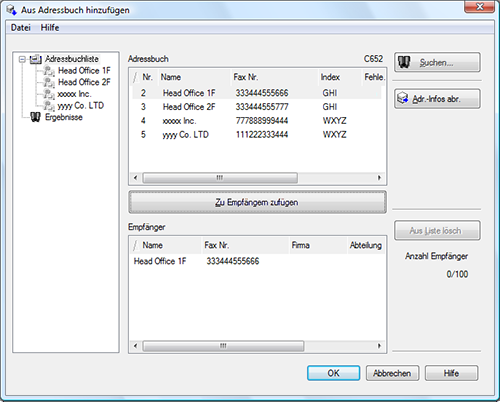Click the xxxxx Inc. contact icon in tree
Image resolution: width=500 pixels, height=402 pixels.
49,94
